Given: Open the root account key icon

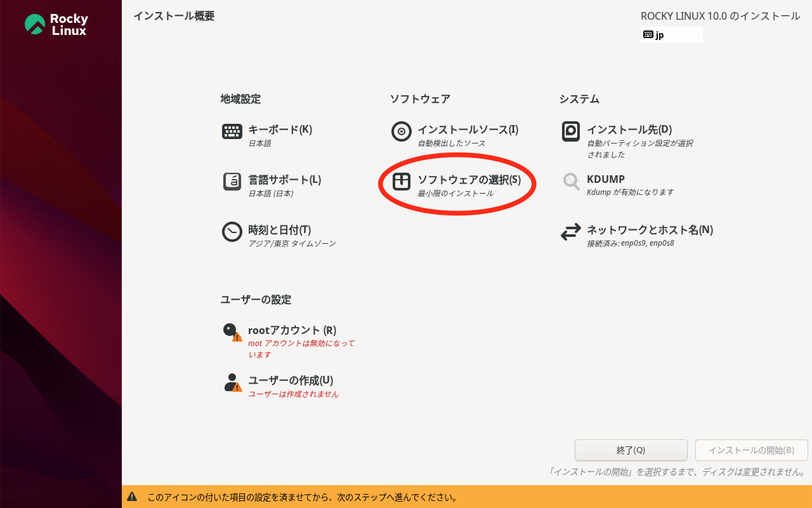Looking at the screenshot, I should (x=232, y=332).
